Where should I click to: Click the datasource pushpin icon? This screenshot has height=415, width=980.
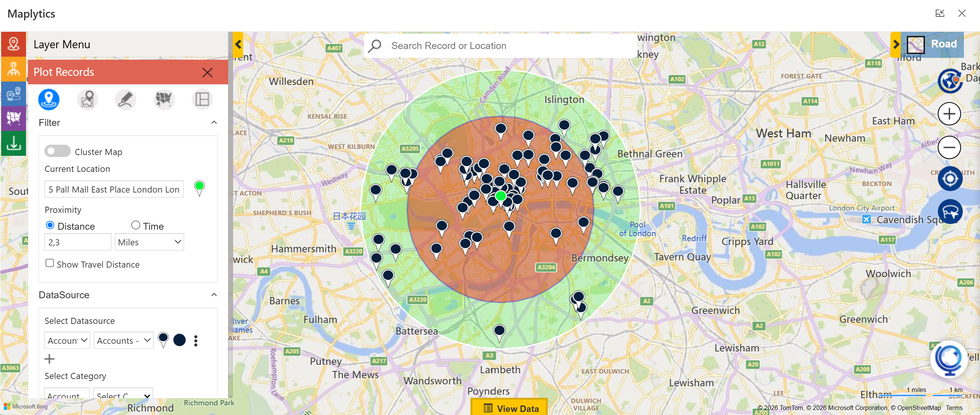163,340
